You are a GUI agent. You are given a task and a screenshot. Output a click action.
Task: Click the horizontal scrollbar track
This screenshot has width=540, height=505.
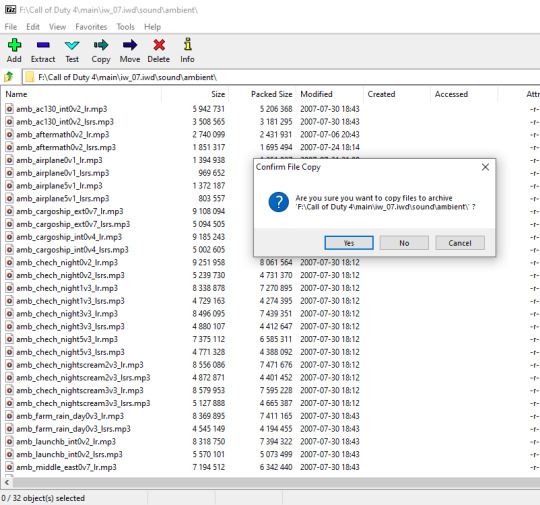point(276,482)
